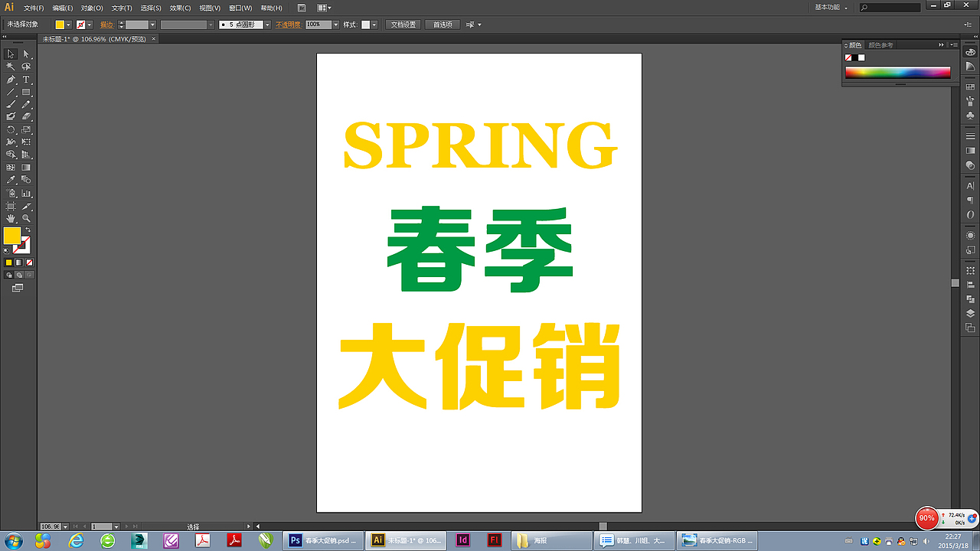
Task: Select the Gradient tool
Action: click(26, 168)
